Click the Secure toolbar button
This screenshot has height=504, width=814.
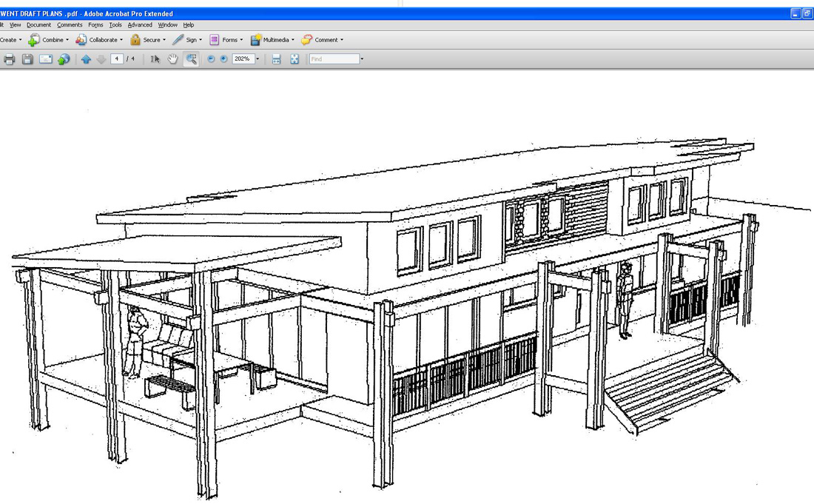click(147, 40)
